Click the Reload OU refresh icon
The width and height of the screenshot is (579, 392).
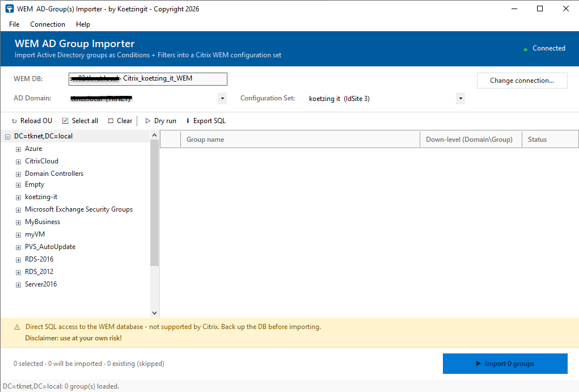14,121
